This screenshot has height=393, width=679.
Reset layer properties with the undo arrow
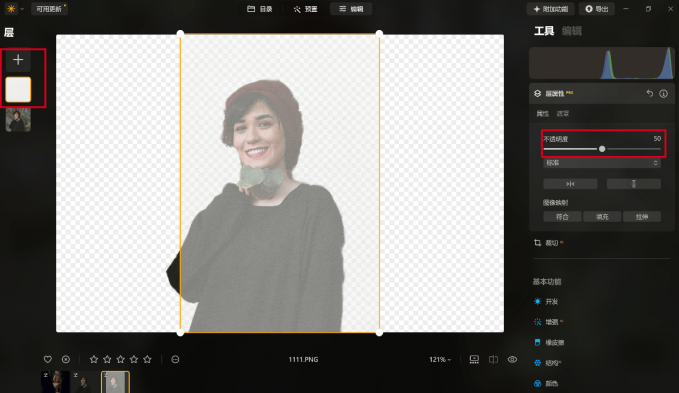pos(650,93)
